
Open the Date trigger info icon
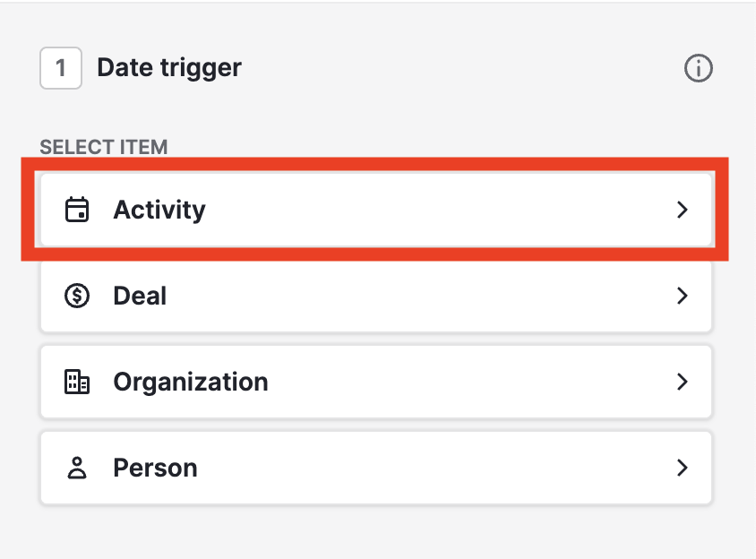tap(698, 68)
